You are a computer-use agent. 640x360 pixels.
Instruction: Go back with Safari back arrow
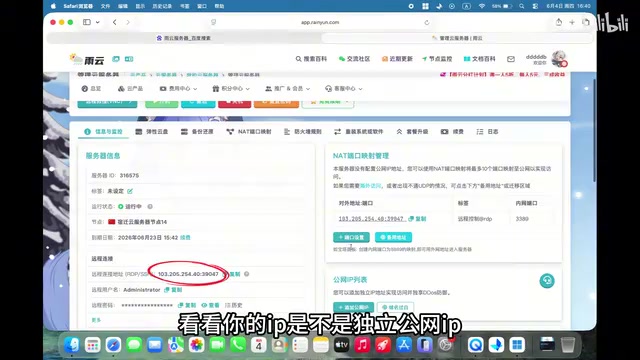[115, 22]
